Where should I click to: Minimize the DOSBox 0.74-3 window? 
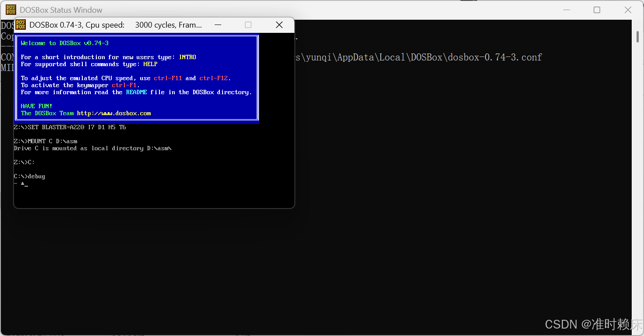coord(218,25)
